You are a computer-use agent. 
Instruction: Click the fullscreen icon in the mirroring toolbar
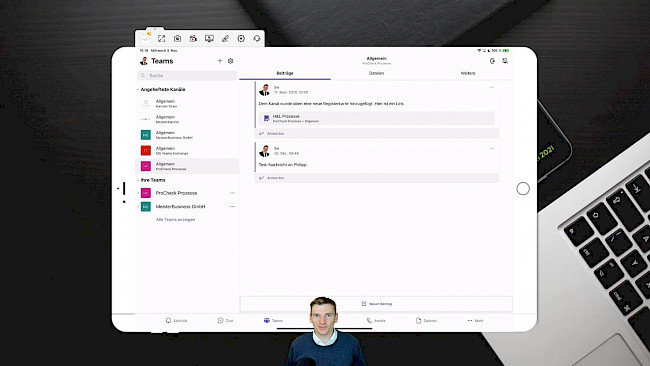click(x=161, y=39)
